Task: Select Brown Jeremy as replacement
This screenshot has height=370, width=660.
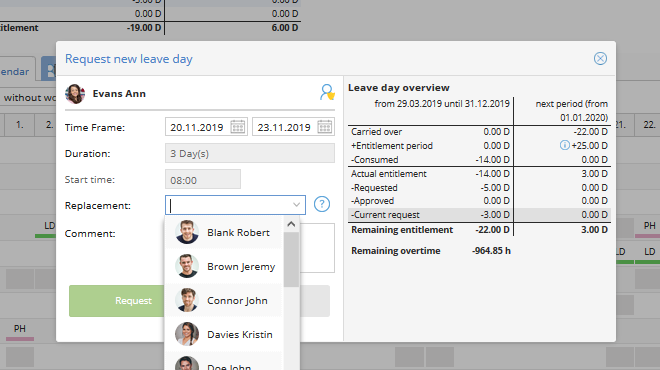Action: click(224, 266)
